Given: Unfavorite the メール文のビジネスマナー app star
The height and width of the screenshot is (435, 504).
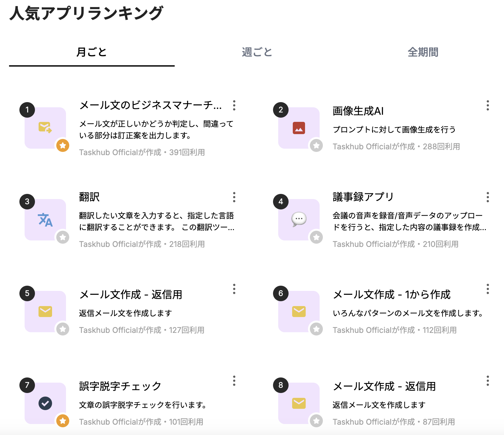Looking at the screenshot, I should 63,145.
